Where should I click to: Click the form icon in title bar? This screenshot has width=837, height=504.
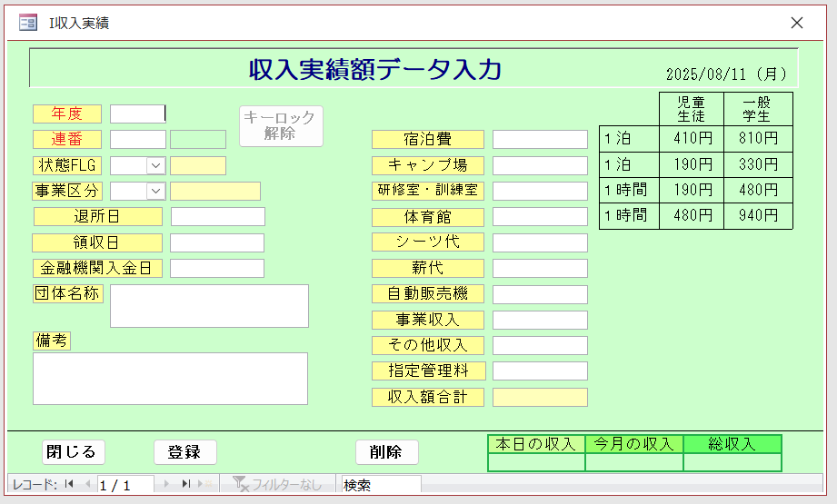(x=28, y=23)
